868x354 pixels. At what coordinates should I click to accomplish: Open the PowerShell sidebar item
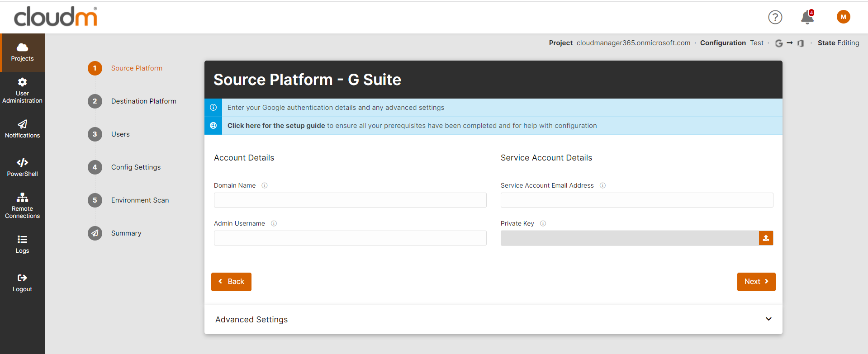click(22, 167)
